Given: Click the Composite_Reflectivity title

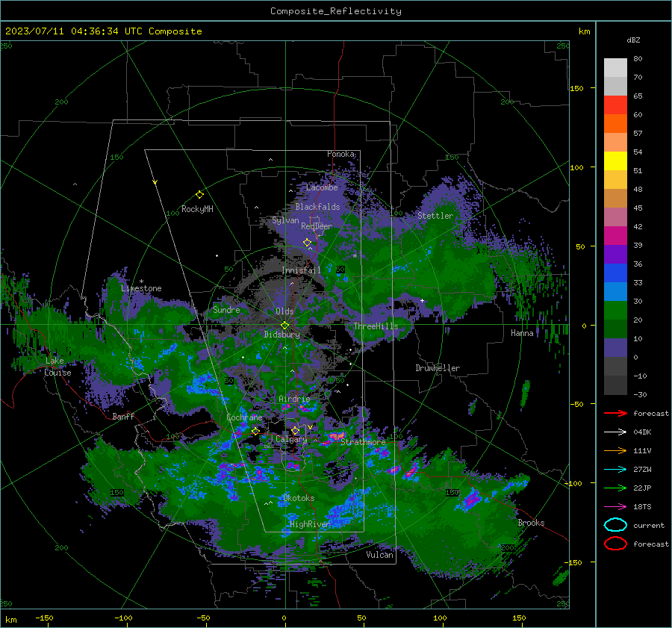Looking at the screenshot, I should point(336,11).
